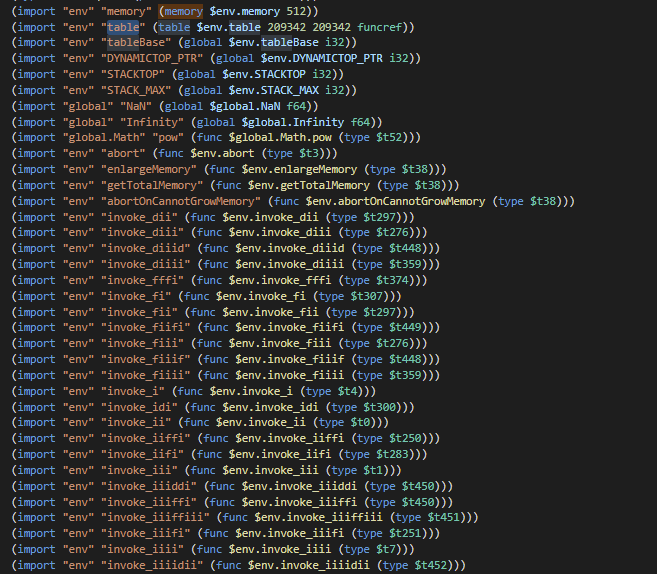
Task: Click $global.Math.pow function identifier
Action: point(280,138)
